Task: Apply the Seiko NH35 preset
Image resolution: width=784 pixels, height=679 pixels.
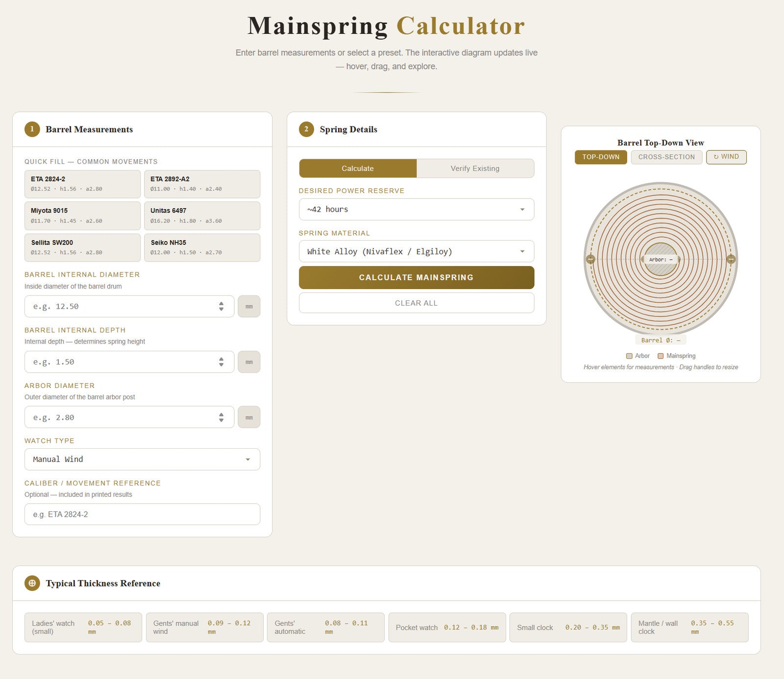Action: point(202,247)
